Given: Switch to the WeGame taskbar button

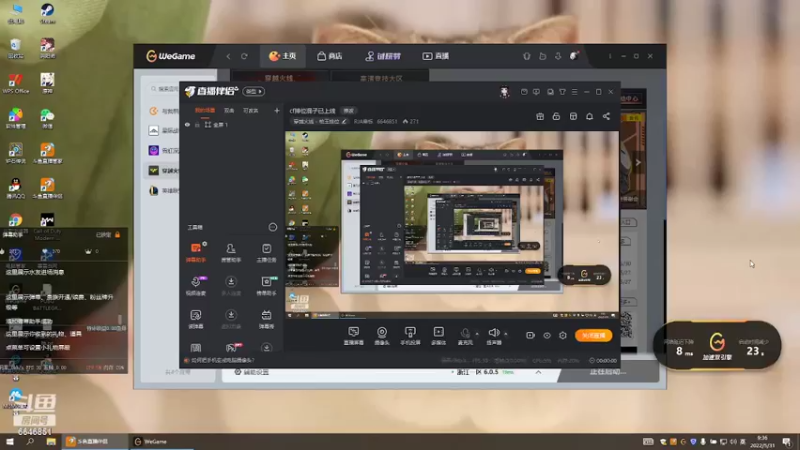Looking at the screenshot, I should click(x=161, y=441).
